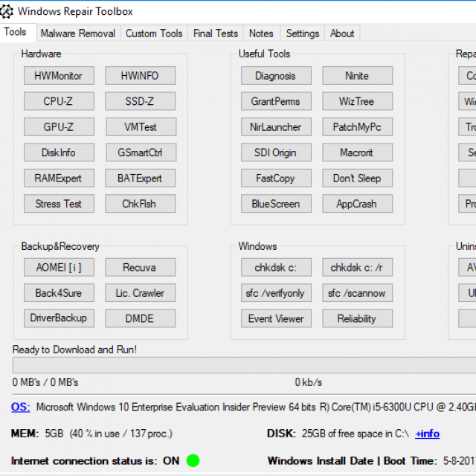476x476 pixels.
Task: Run the RAMExpert tool
Action: [x=59, y=178]
